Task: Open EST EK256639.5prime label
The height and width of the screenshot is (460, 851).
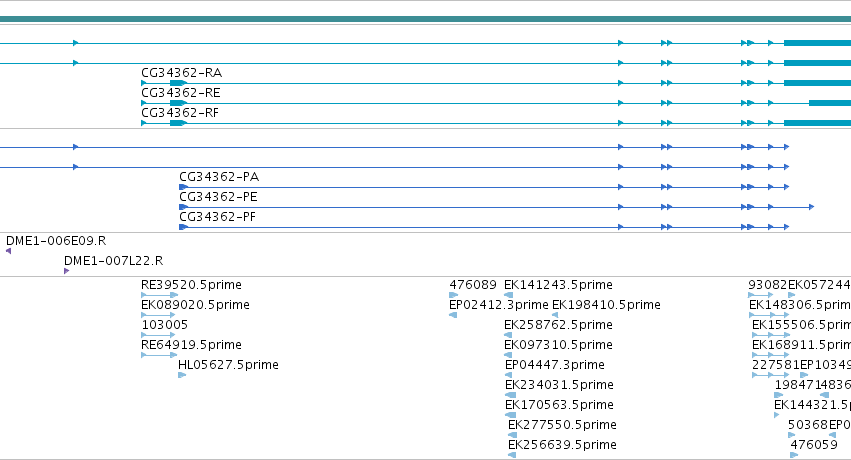Action: pyautogui.click(x=562, y=445)
